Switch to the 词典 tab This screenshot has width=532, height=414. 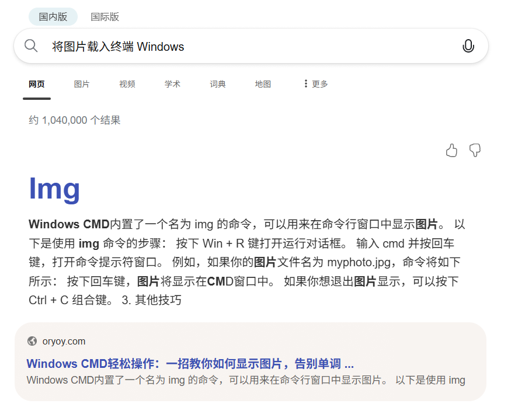(x=218, y=84)
